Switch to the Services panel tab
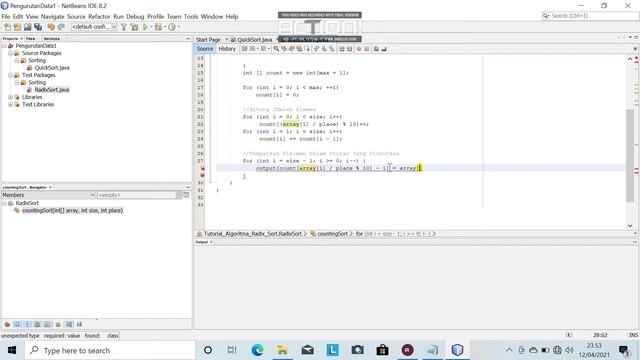This screenshot has width=640, height=360. click(51, 38)
